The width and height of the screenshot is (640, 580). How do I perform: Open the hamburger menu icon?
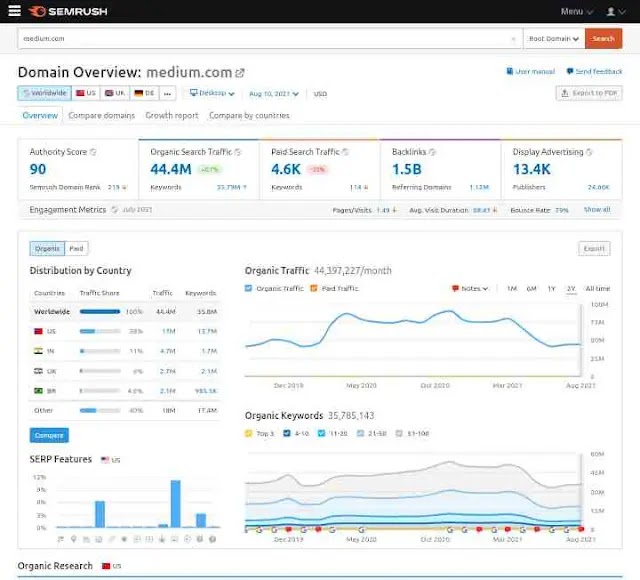point(14,11)
